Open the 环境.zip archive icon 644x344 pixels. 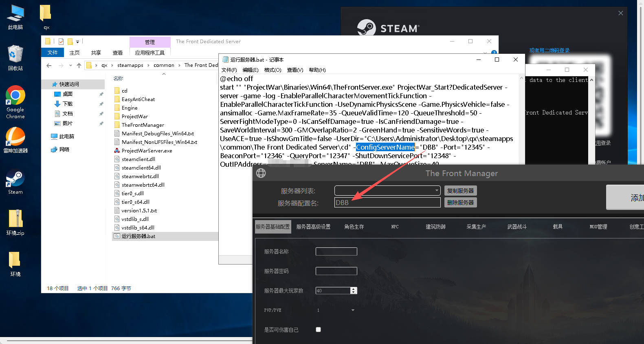[15, 219]
